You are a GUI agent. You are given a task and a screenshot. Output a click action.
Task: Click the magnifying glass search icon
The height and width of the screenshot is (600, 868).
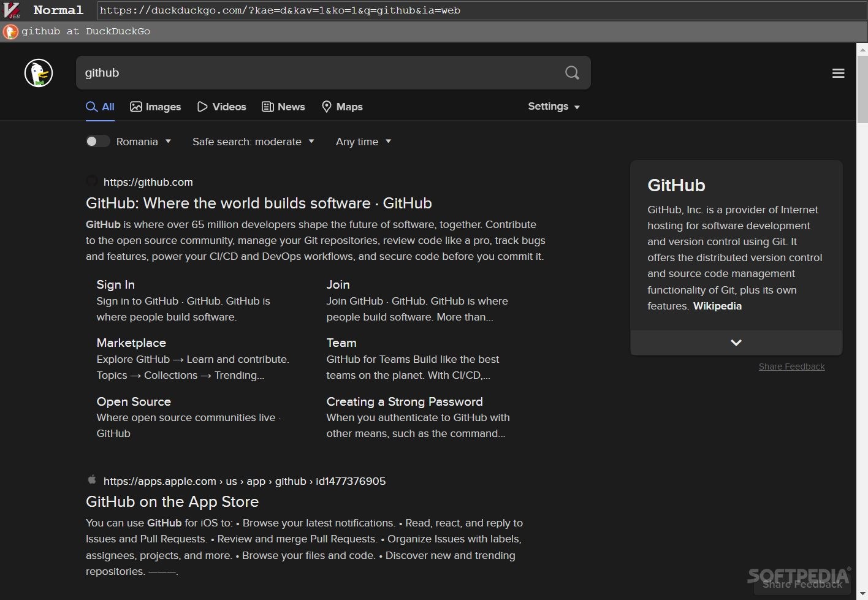(572, 73)
